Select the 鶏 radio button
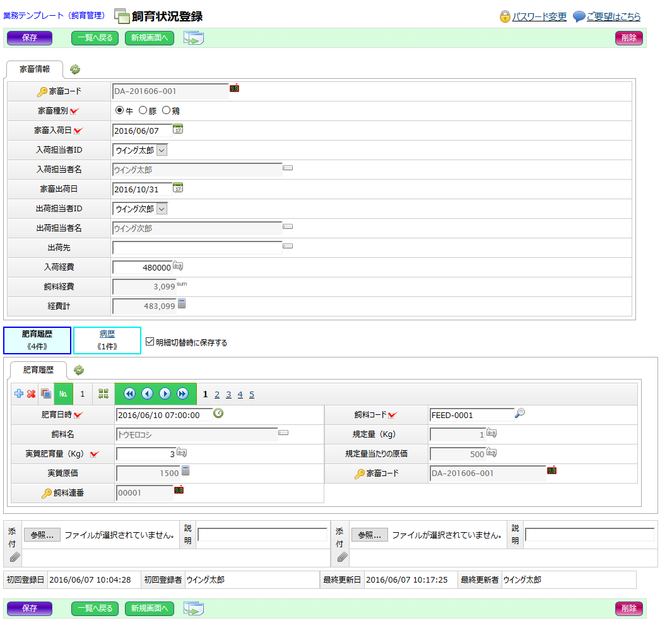The width and height of the screenshot is (672, 628). [x=167, y=111]
